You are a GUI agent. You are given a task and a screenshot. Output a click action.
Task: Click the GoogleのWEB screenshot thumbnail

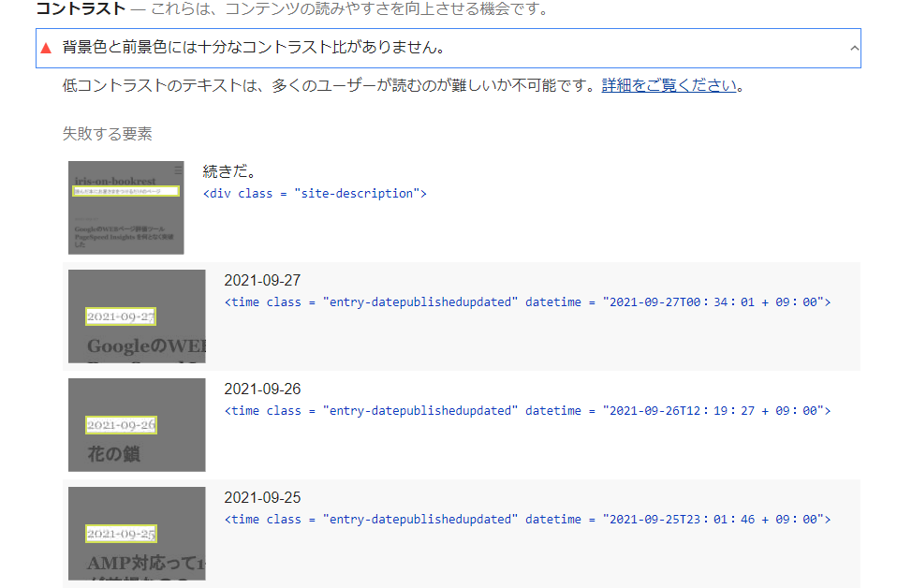click(x=137, y=316)
